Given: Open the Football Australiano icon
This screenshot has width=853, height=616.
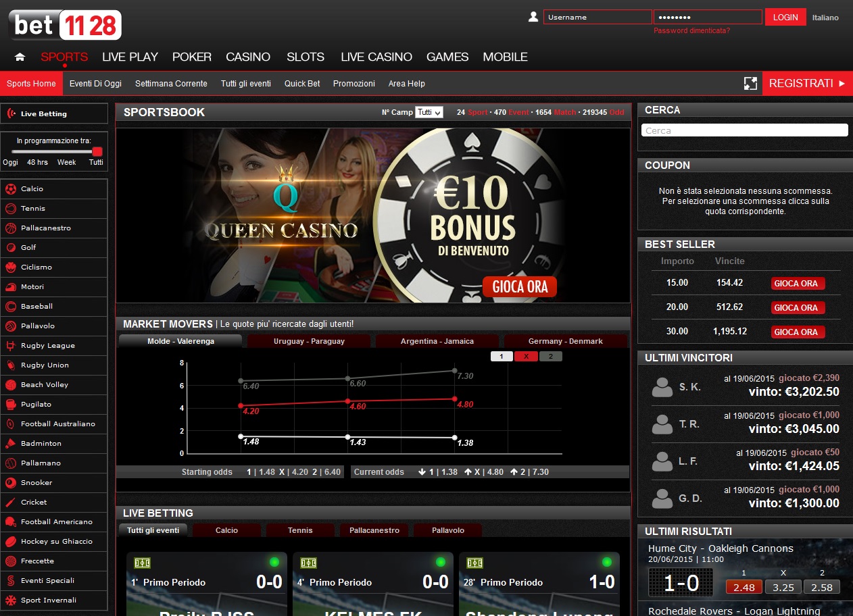Looking at the screenshot, I should pos(11,423).
